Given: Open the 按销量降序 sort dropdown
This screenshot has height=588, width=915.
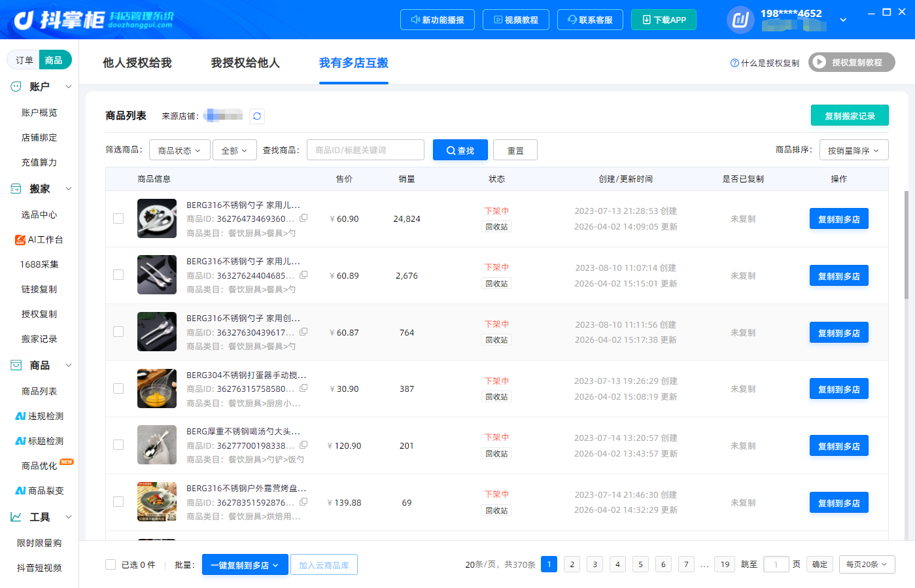Looking at the screenshot, I should pyautogui.click(x=854, y=150).
